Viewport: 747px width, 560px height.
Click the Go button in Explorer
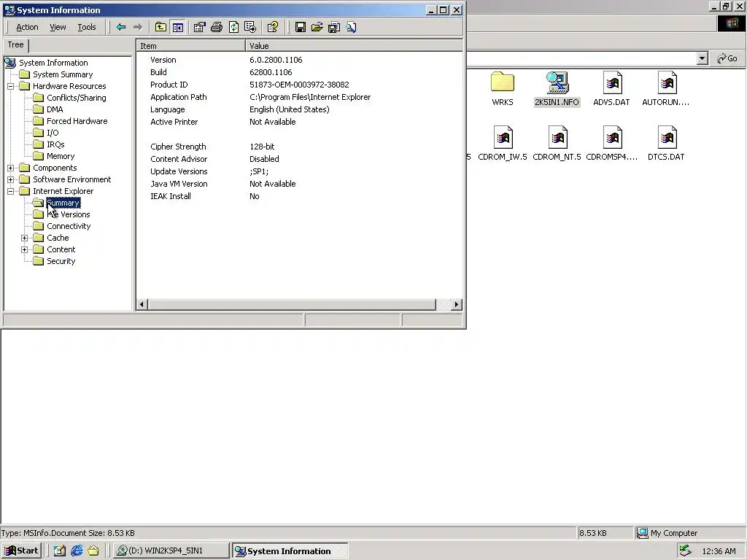[727, 58]
